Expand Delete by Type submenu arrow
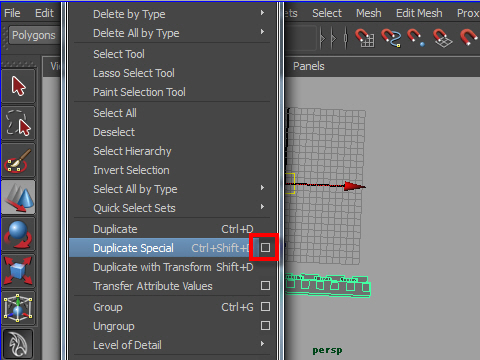This screenshot has width=480, height=360. point(263,13)
